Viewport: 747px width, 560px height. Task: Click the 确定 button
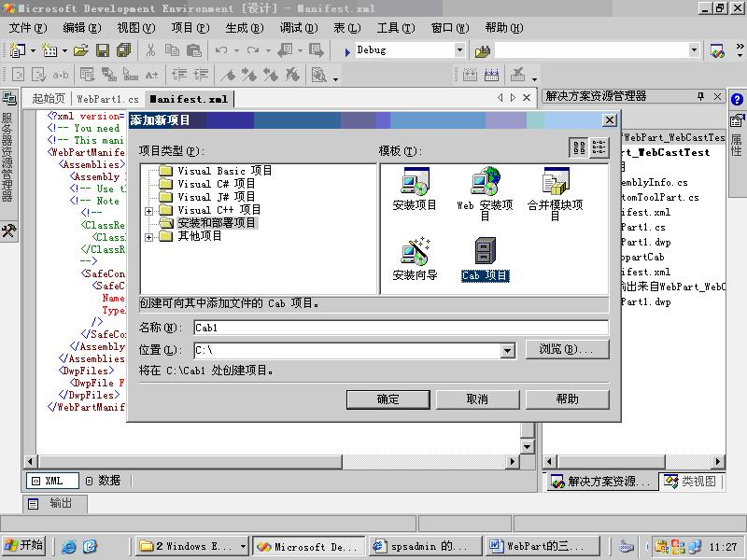388,399
